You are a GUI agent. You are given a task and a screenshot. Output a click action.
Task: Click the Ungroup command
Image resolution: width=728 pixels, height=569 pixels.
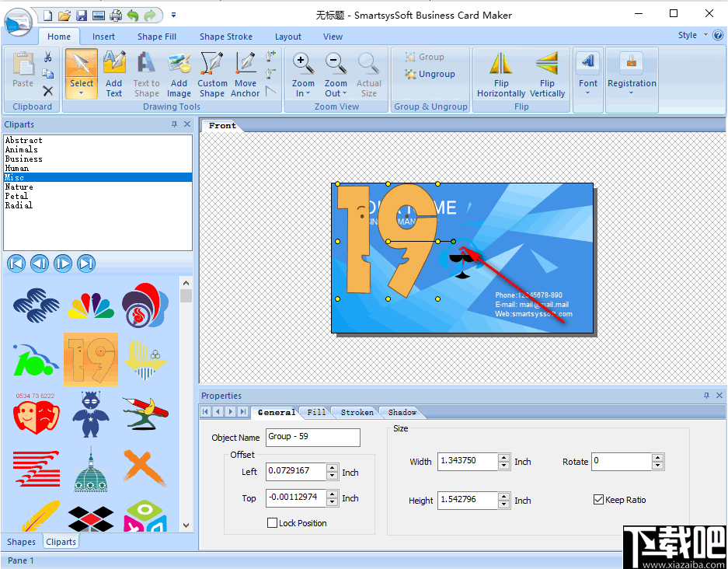(430, 73)
